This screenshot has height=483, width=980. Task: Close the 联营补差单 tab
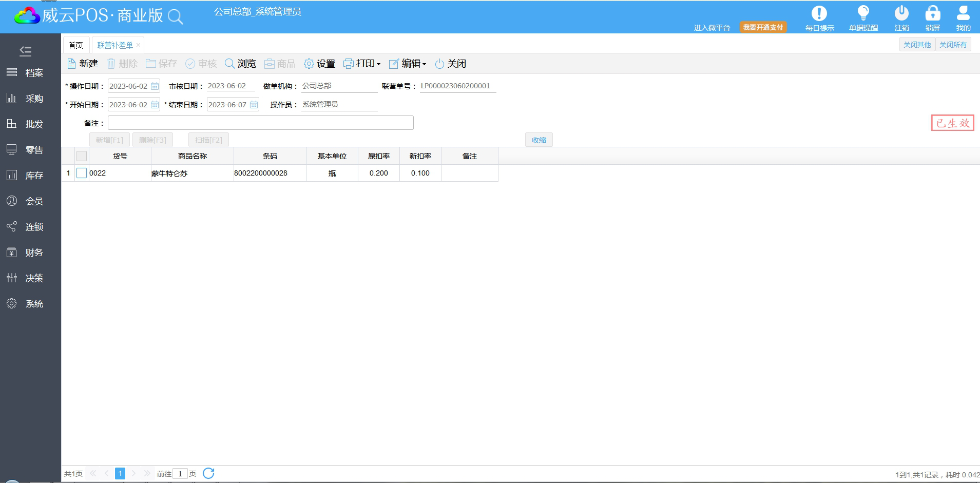pyautogui.click(x=138, y=45)
